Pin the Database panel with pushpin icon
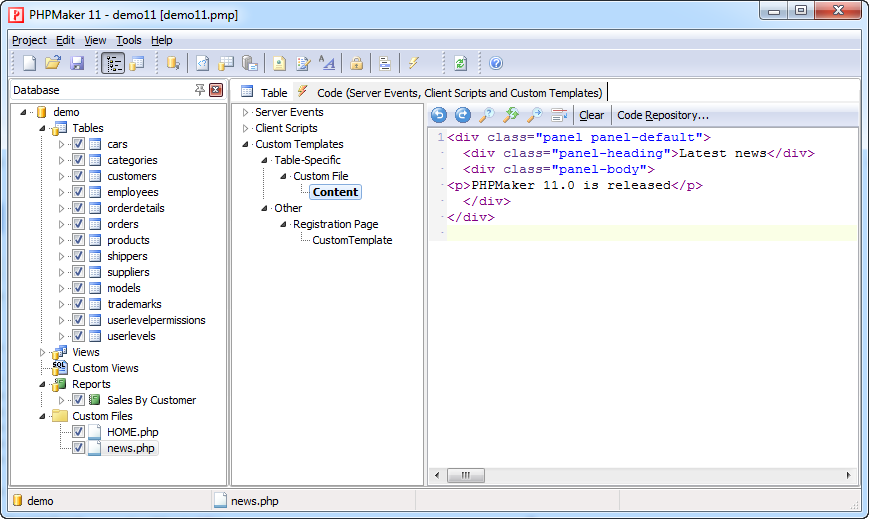 (x=200, y=90)
